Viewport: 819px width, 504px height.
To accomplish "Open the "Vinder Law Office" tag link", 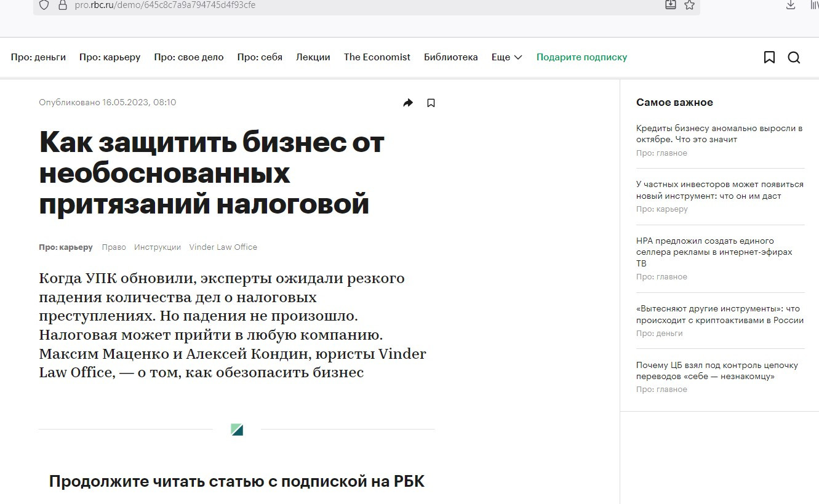I will [223, 247].
